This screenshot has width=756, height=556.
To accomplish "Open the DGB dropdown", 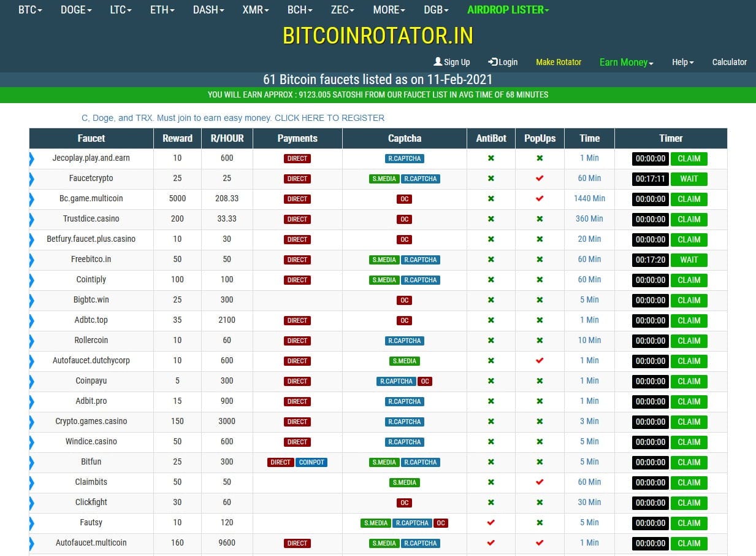I will (437, 10).
